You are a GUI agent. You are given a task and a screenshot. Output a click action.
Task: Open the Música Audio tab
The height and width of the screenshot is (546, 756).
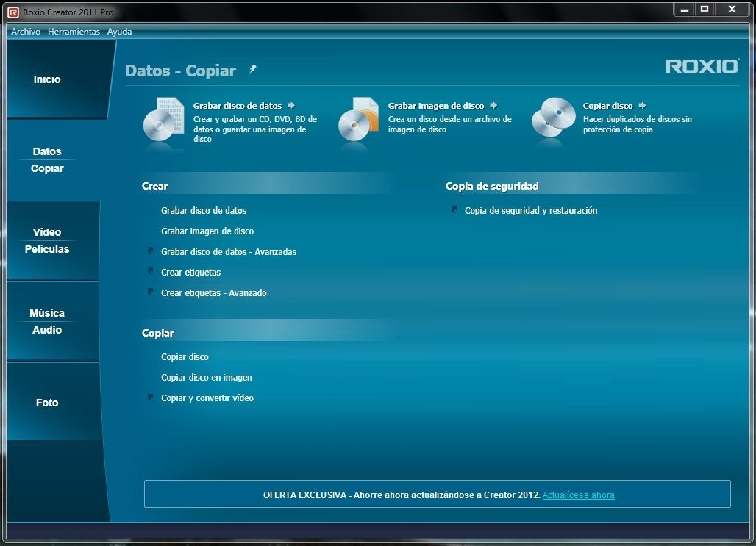pos(53,321)
